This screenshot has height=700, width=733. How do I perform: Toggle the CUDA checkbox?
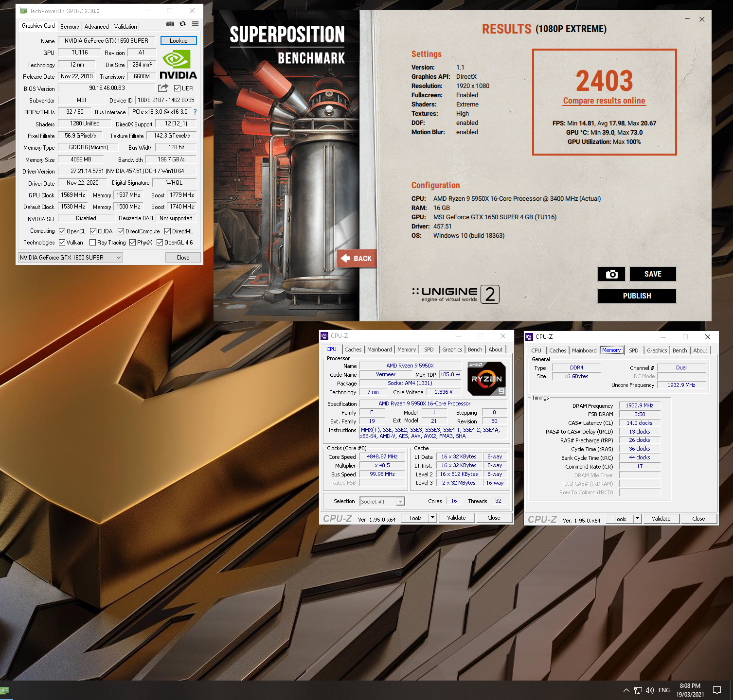point(93,231)
